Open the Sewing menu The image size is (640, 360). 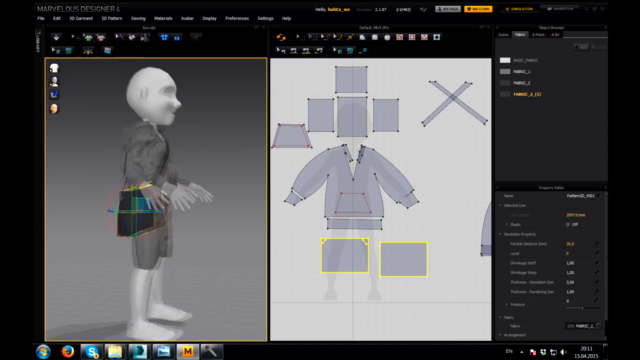point(138,18)
